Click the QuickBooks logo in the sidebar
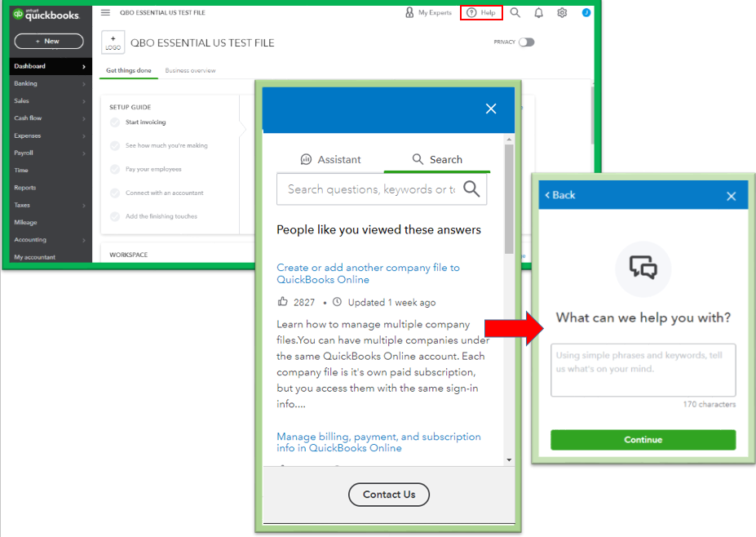This screenshot has width=756, height=537. (46, 15)
